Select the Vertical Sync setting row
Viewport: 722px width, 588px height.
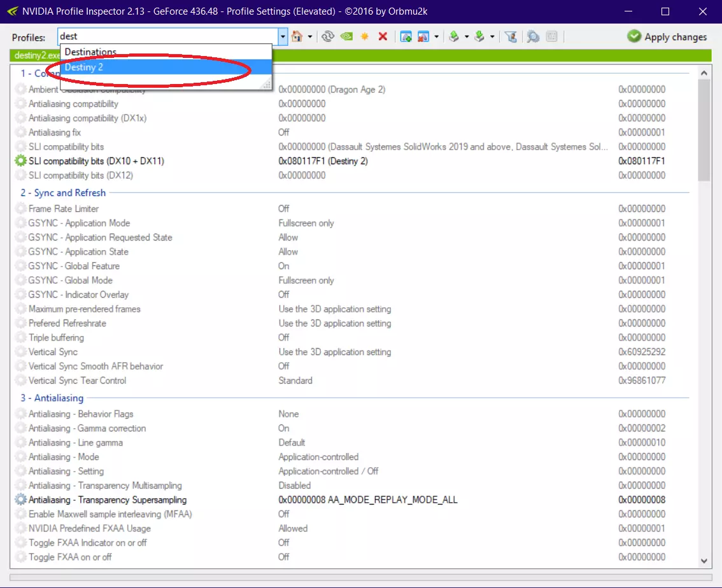pyautogui.click(x=350, y=352)
